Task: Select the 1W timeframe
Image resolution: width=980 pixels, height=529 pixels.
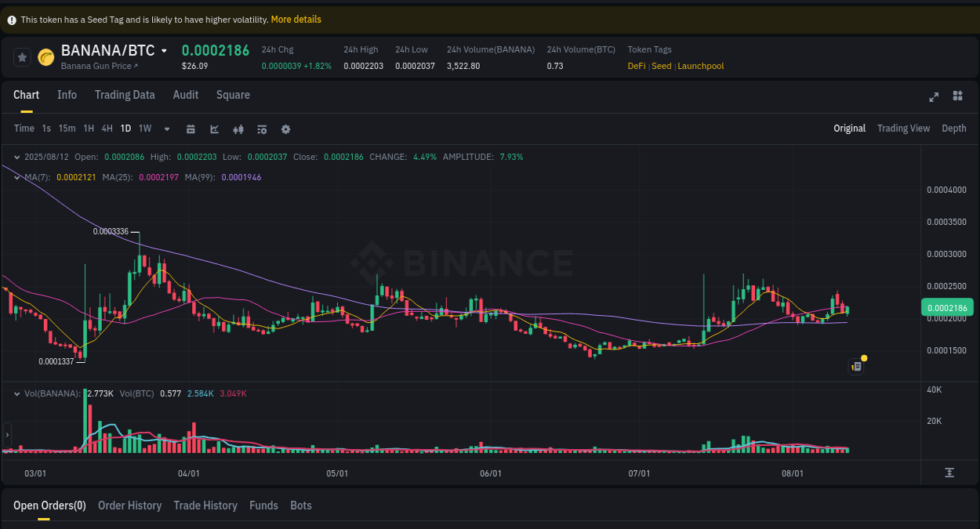Action: click(x=144, y=129)
